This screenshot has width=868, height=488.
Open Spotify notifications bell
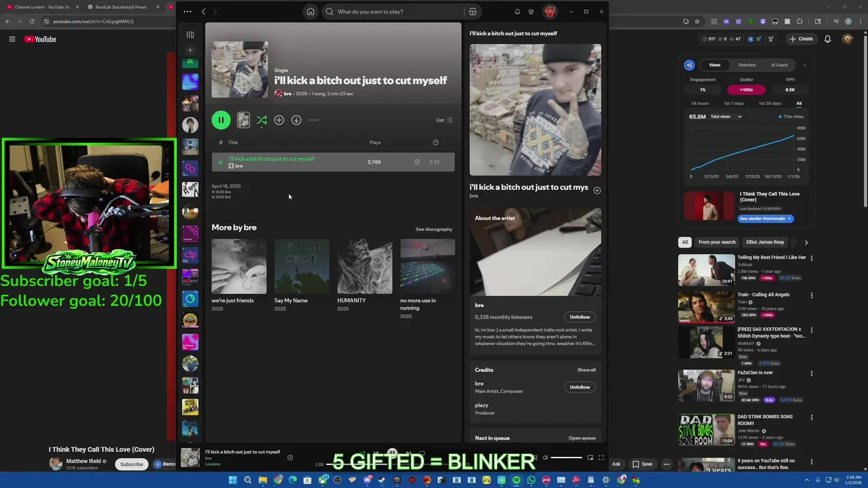click(517, 12)
